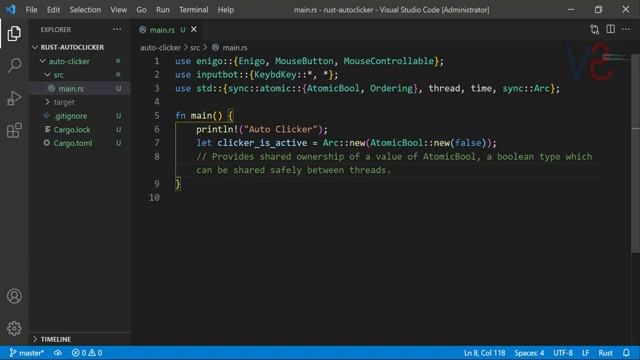Open the Explorer view in activity bar
This screenshot has height=360, width=640.
pyautogui.click(x=14, y=33)
